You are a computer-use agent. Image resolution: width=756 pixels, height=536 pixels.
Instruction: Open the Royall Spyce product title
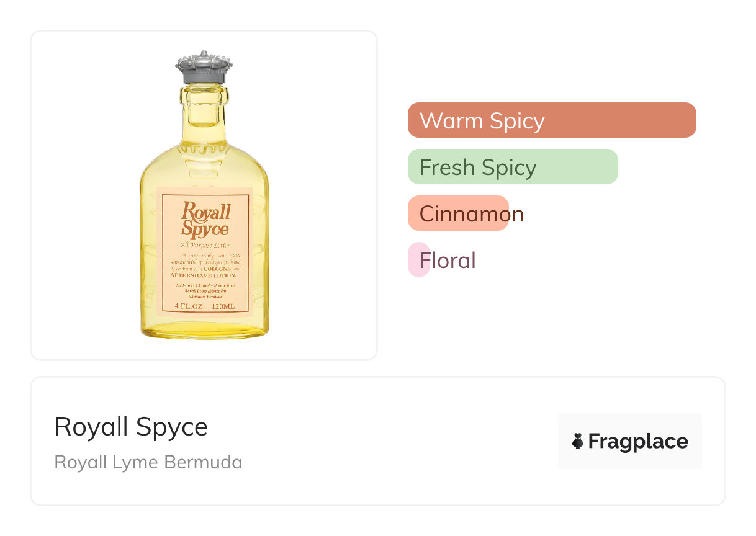point(131,427)
